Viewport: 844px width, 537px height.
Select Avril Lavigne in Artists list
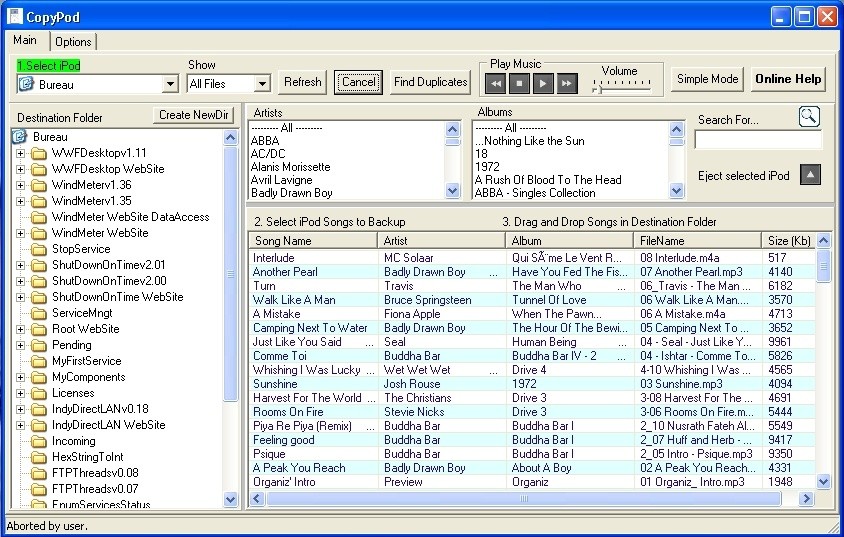(x=282, y=180)
